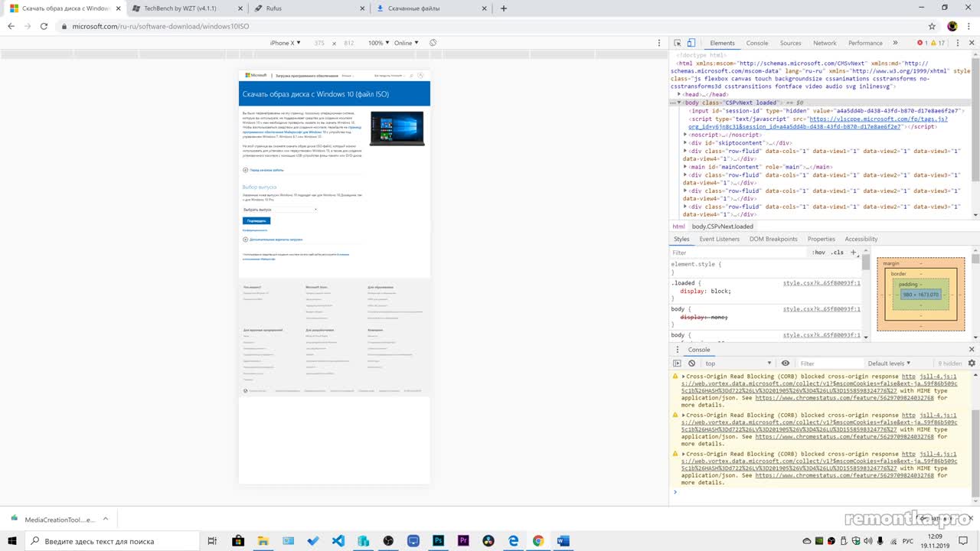
Task: Click the styles Filter input
Action: pos(739,253)
